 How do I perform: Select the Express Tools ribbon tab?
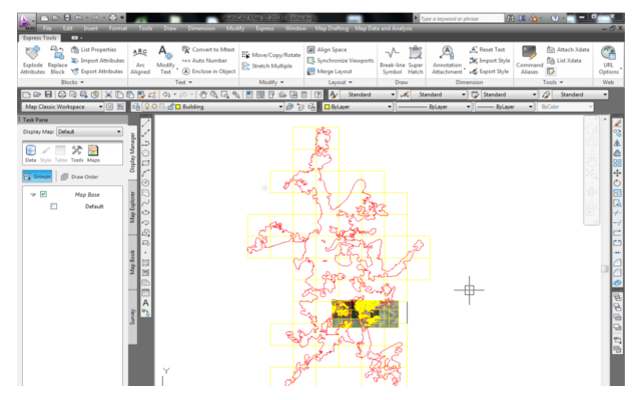[40, 38]
